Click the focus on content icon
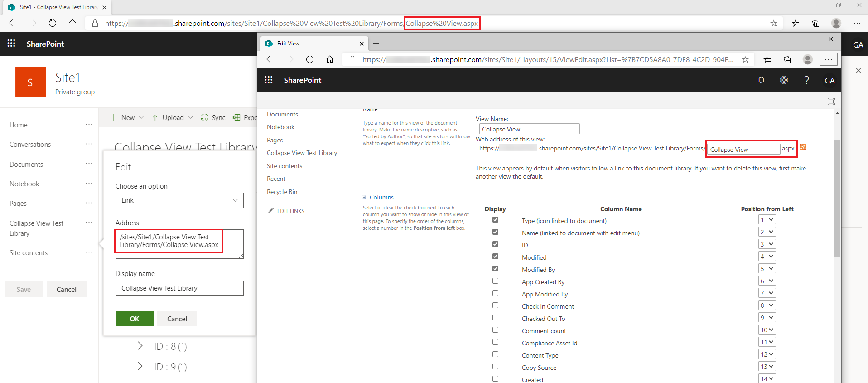The width and height of the screenshot is (868, 383). pyautogui.click(x=831, y=102)
